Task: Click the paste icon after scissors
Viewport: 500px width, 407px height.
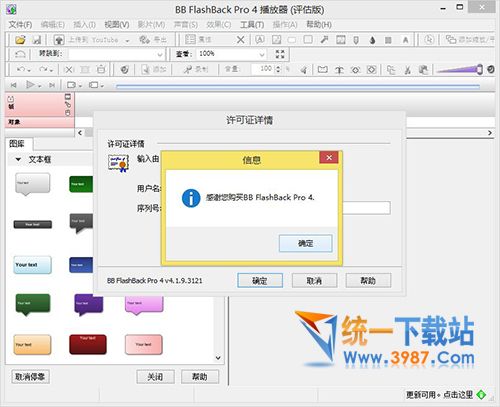Action: 423,70
